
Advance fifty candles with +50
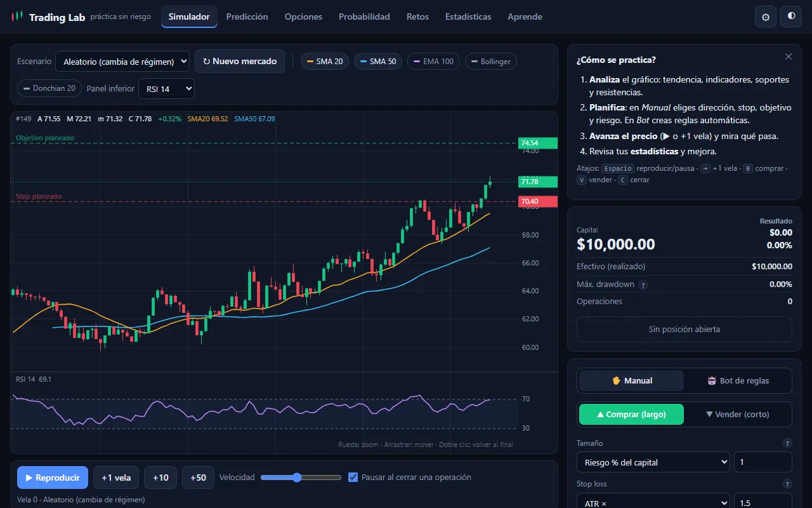pyautogui.click(x=199, y=478)
